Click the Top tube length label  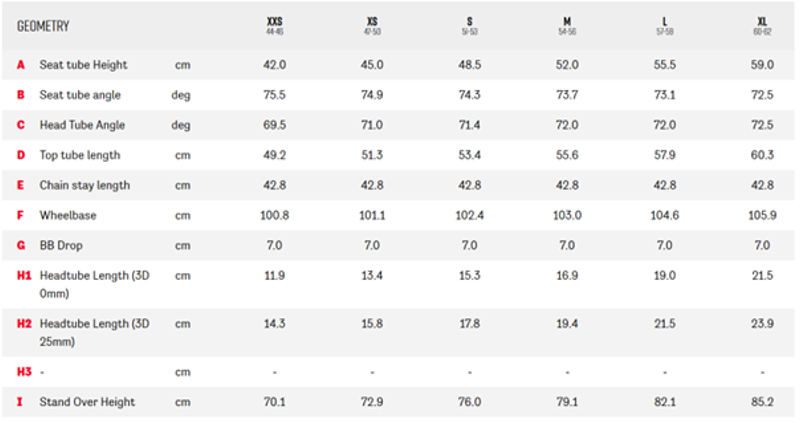point(80,155)
